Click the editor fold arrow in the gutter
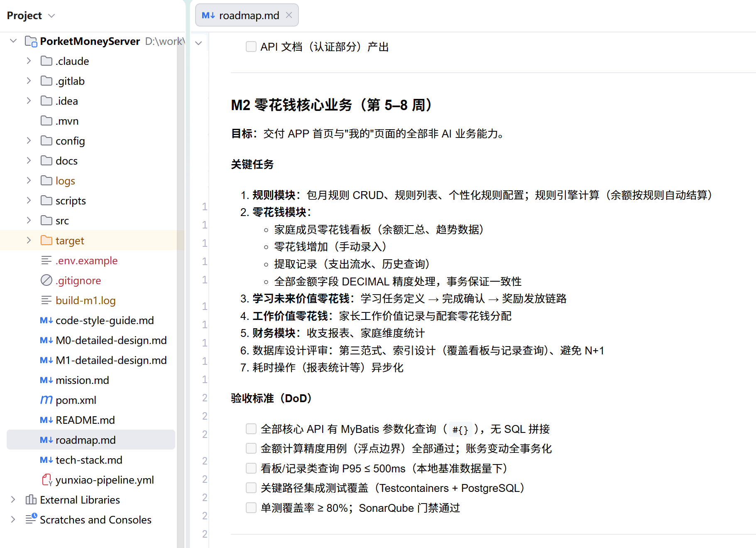 pyautogui.click(x=198, y=43)
